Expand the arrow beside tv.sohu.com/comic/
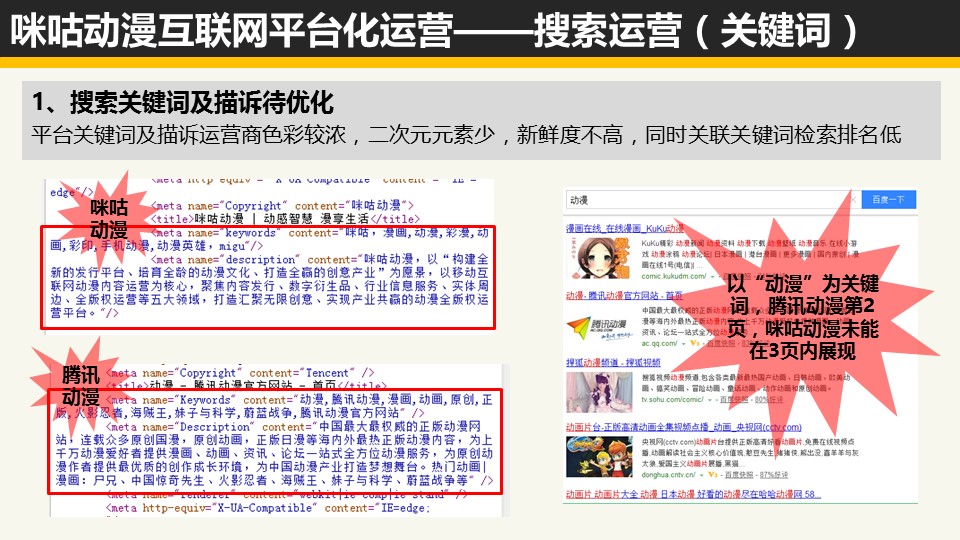The image size is (960, 540). coord(710,400)
